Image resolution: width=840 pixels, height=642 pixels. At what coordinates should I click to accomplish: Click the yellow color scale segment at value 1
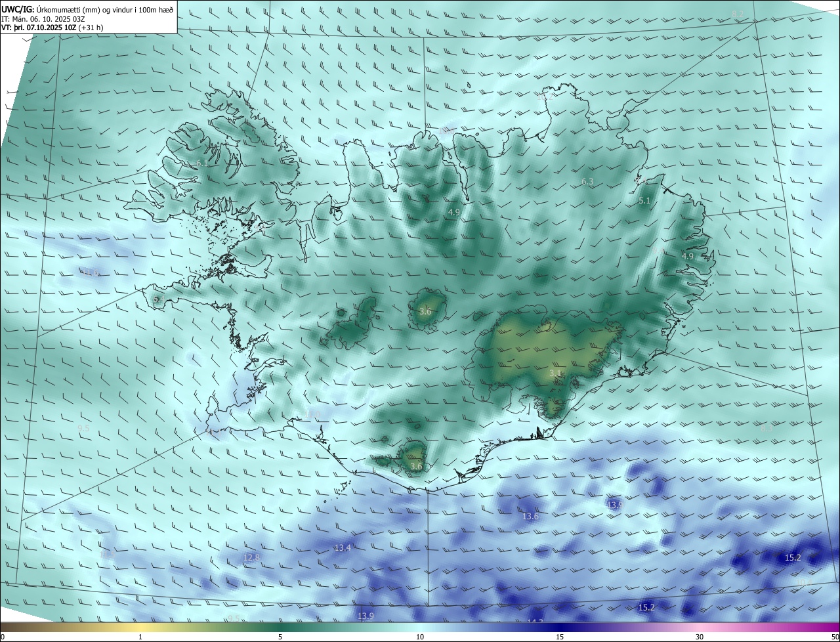click(140, 627)
